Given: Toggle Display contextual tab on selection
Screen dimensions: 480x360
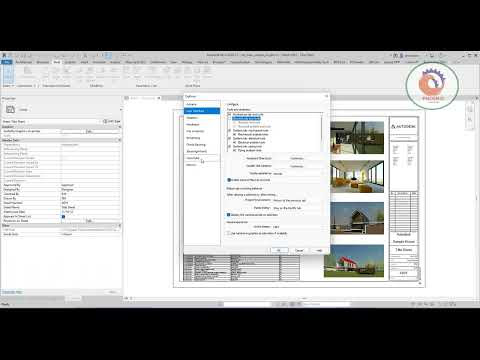Looking at the screenshot, I should coord(229,215).
